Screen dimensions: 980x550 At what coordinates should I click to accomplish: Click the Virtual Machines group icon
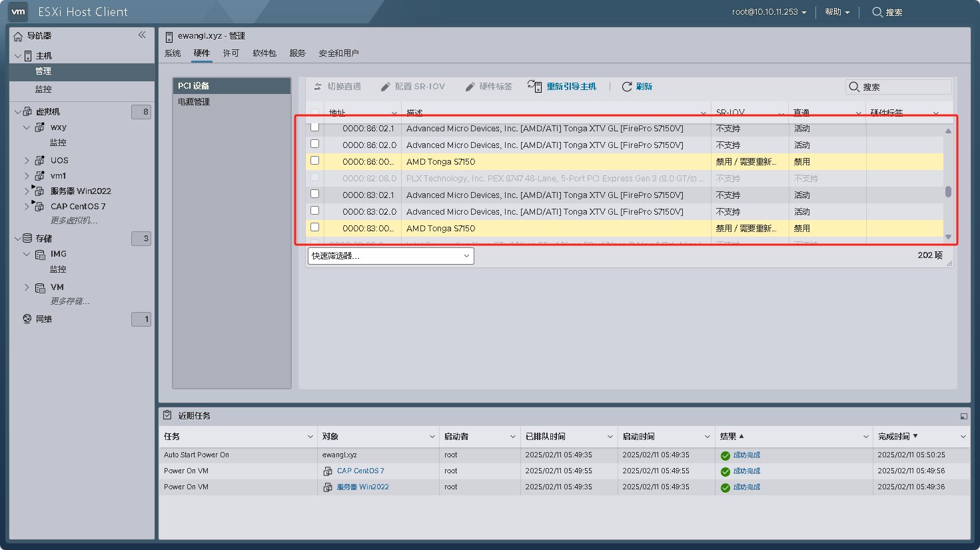[27, 111]
